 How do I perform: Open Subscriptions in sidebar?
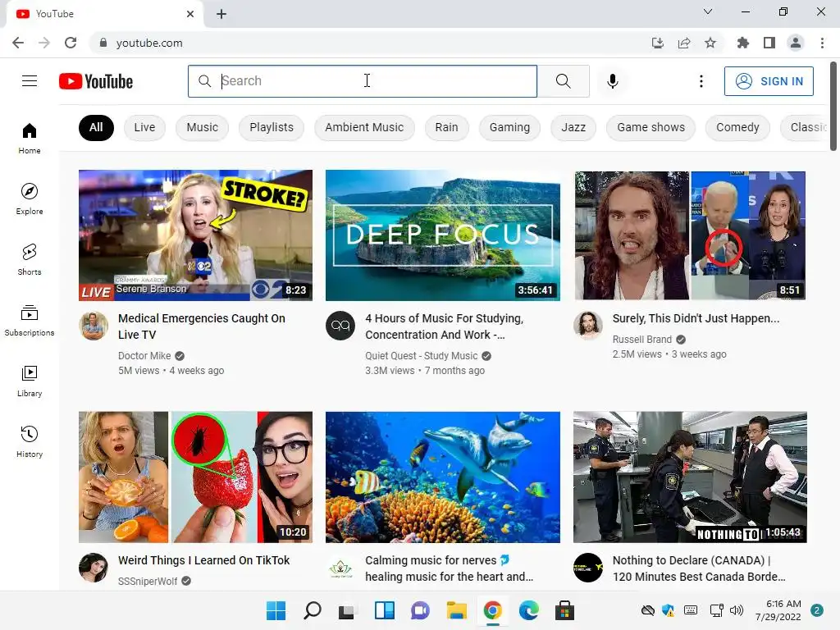click(30, 321)
